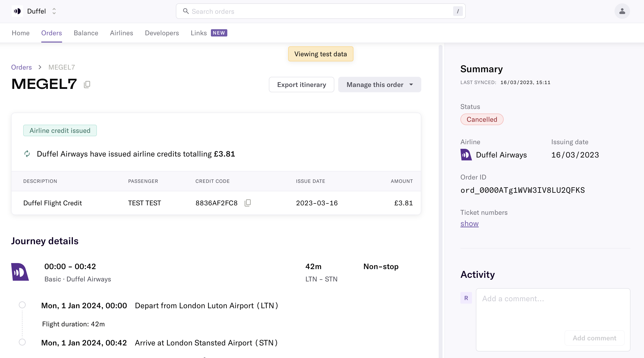Click the search magnifier icon
The image size is (644, 358).
186,11
